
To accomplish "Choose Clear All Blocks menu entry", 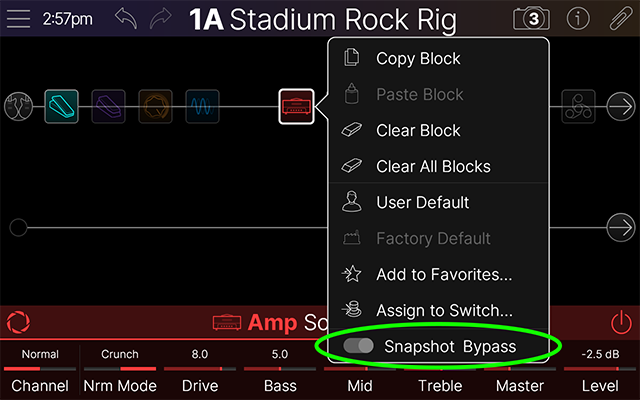I will coord(433,166).
